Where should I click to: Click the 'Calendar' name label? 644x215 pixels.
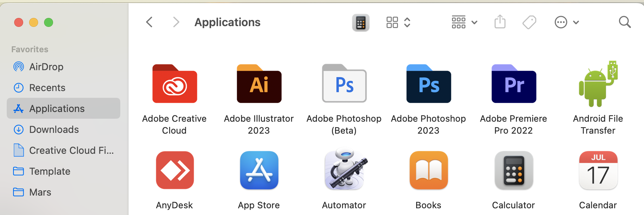tap(598, 205)
